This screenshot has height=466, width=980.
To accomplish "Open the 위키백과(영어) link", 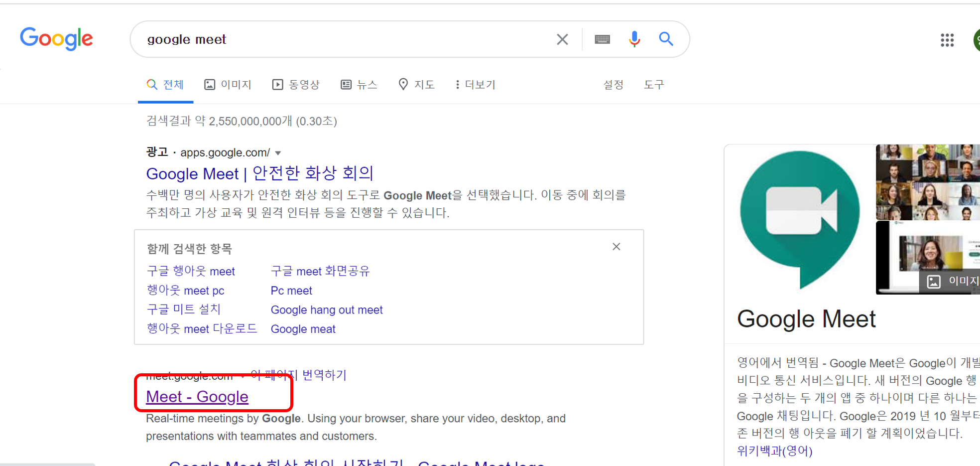I will 774,451.
